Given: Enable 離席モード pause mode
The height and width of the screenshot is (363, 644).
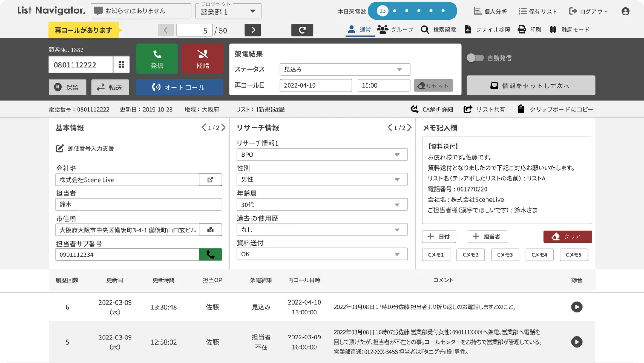Looking at the screenshot, I should tap(570, 30).
